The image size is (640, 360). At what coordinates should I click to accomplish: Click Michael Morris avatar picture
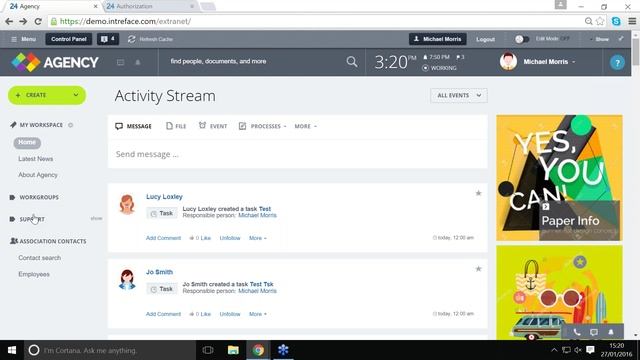coord(508,62)
